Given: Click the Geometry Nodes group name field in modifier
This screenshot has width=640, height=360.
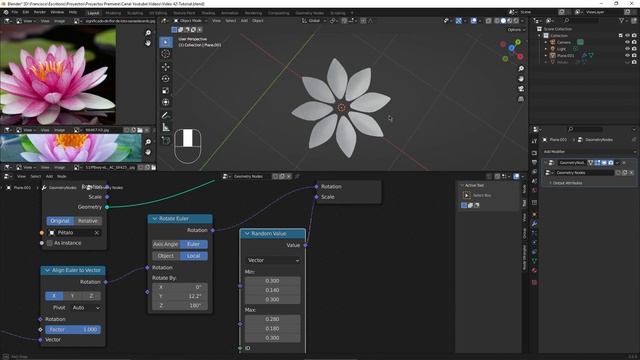Looking at the screenshot, I should [584, 173].
